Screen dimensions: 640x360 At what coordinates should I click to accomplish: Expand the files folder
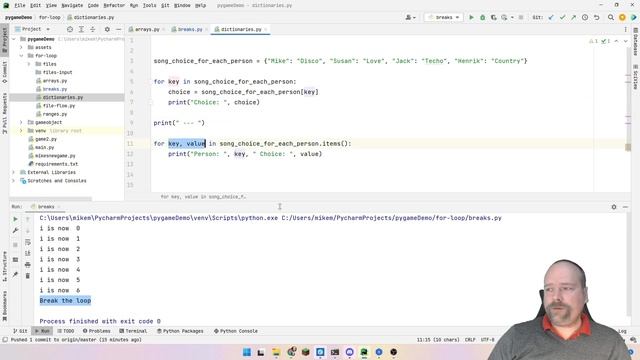tap(29, 64)
